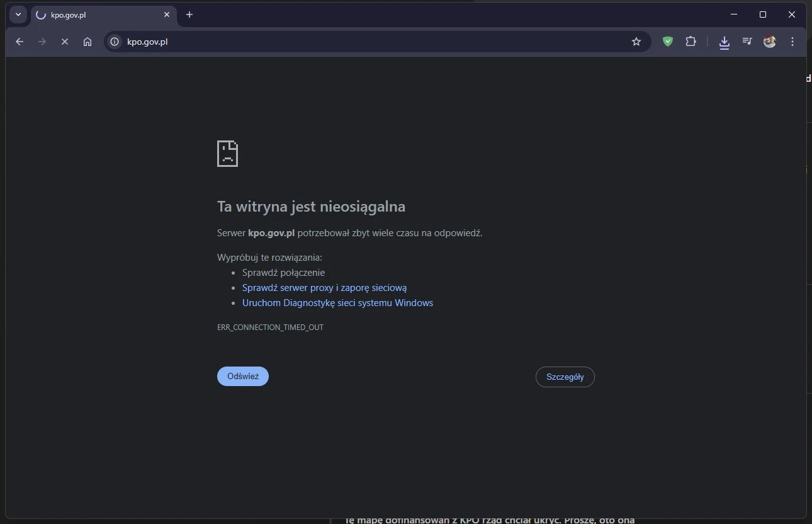The width and height of the screenshot is (812, 524).
Task: Go forward with the forward arrow
Action: tap(42, 42)
